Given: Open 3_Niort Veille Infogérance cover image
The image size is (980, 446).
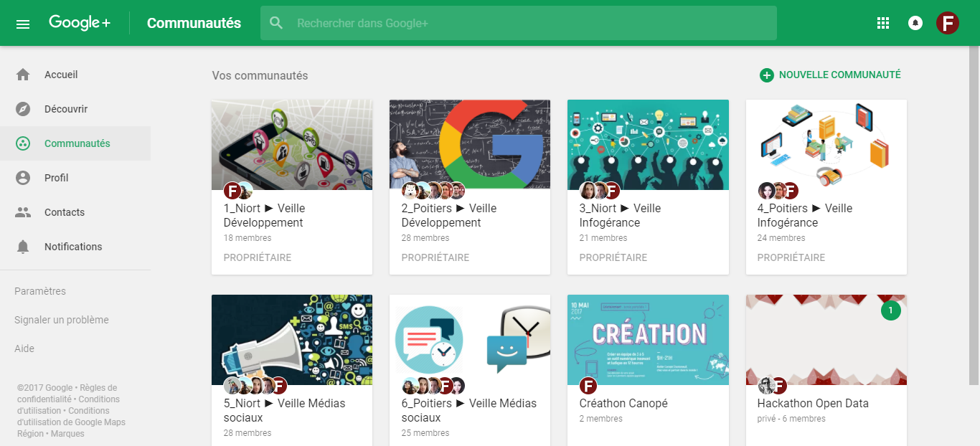Looking at the screenshot, I should (x=648, y=145).
